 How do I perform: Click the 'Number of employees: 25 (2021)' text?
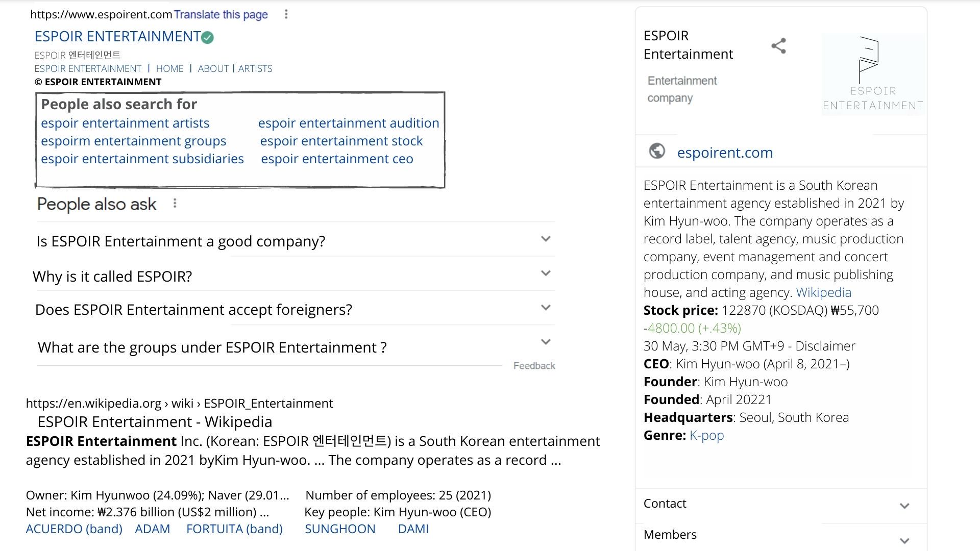point(398,495)
